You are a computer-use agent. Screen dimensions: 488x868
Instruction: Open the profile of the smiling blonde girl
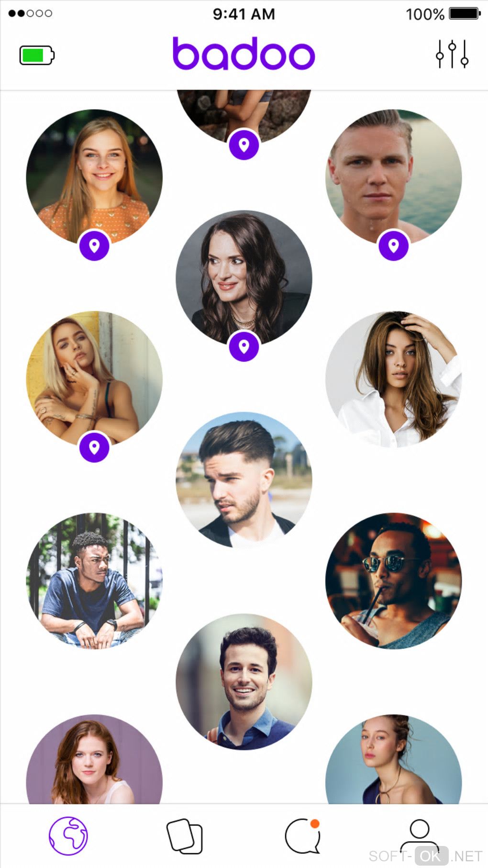[x=94, y=177]
